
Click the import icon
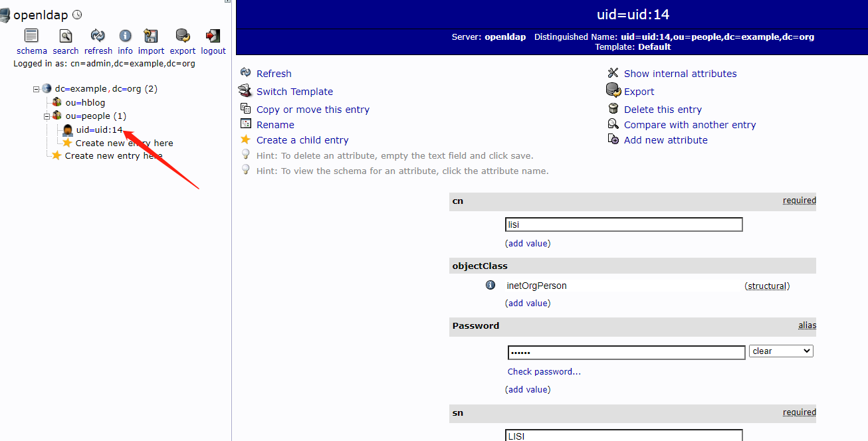point(151,37)
